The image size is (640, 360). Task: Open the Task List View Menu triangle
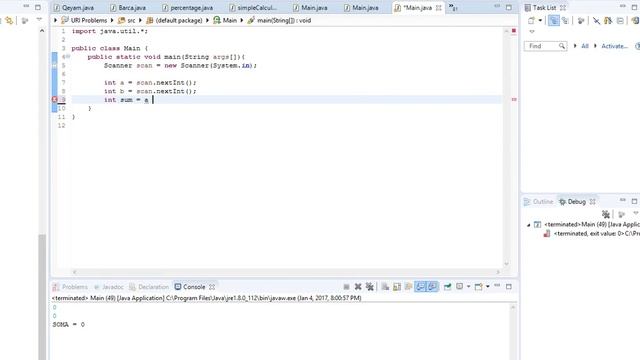[532, 31]
